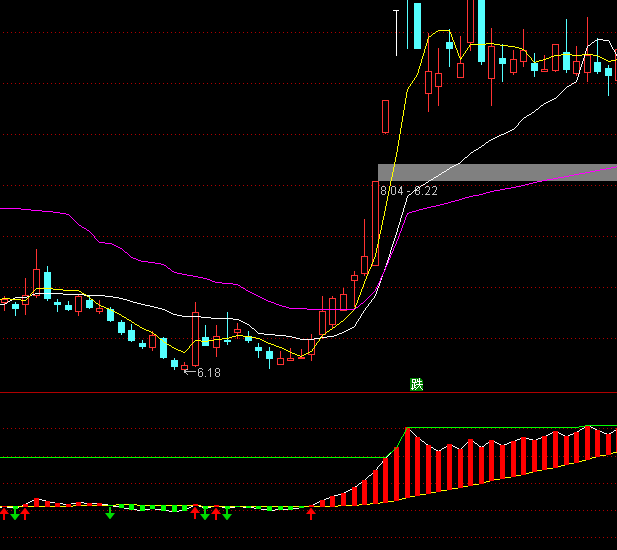
Task: Click the 6.18 lowest price label
Action: click(x=209, y=373)
